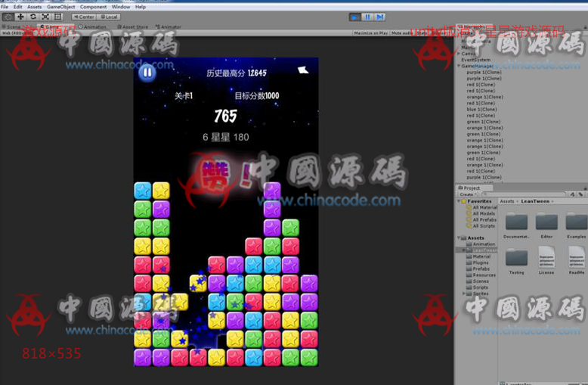Collapse the GameManager node in Hierarchy
The height and width of the screenshot is (385, 588).
(458, 66)
